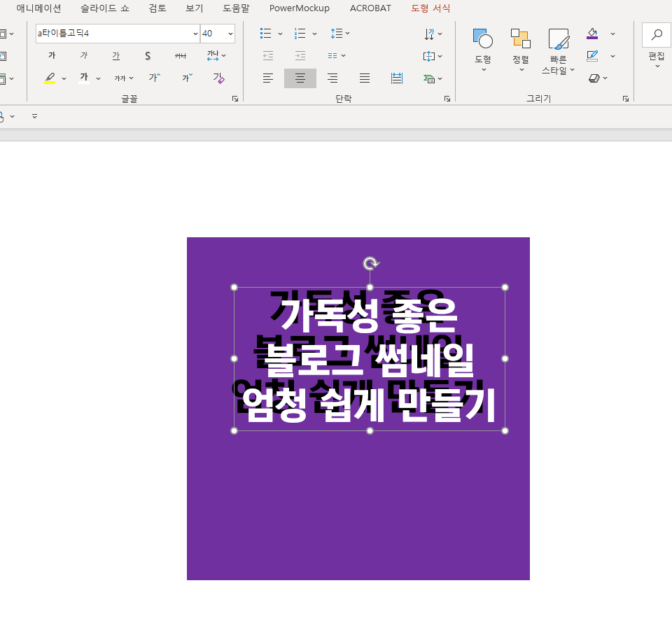Increase list indent level

[x=300, y=55]
